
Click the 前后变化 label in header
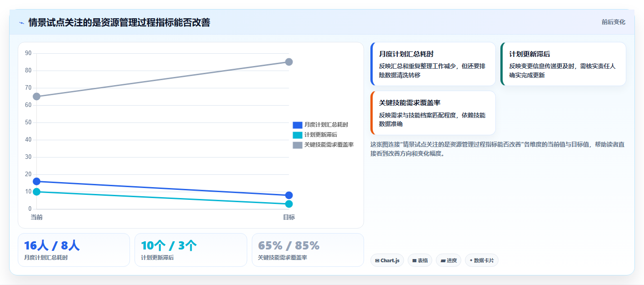[613, 22]
